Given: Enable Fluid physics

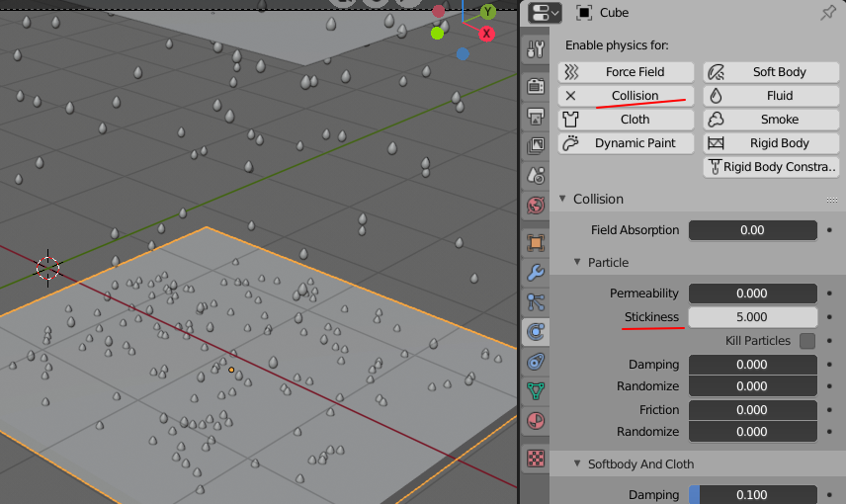Looking at the screenshot, I should click(771, 96).
